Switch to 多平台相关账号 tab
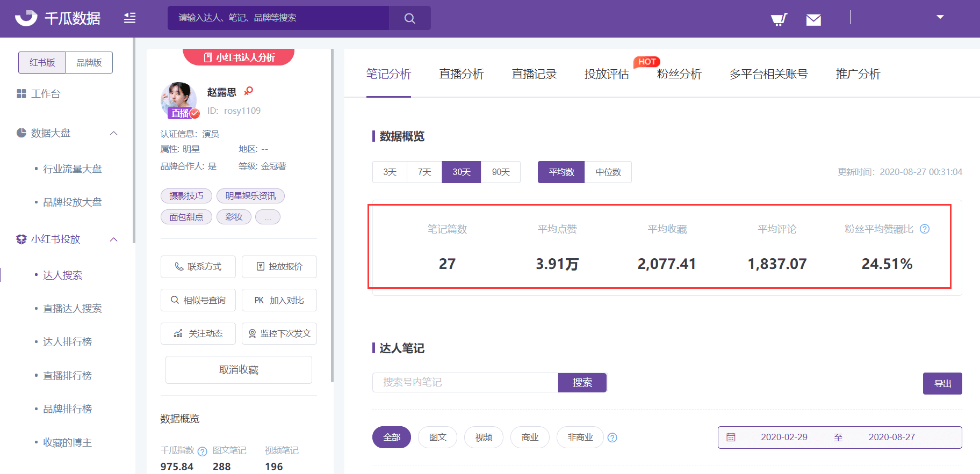 pos(768,74)
